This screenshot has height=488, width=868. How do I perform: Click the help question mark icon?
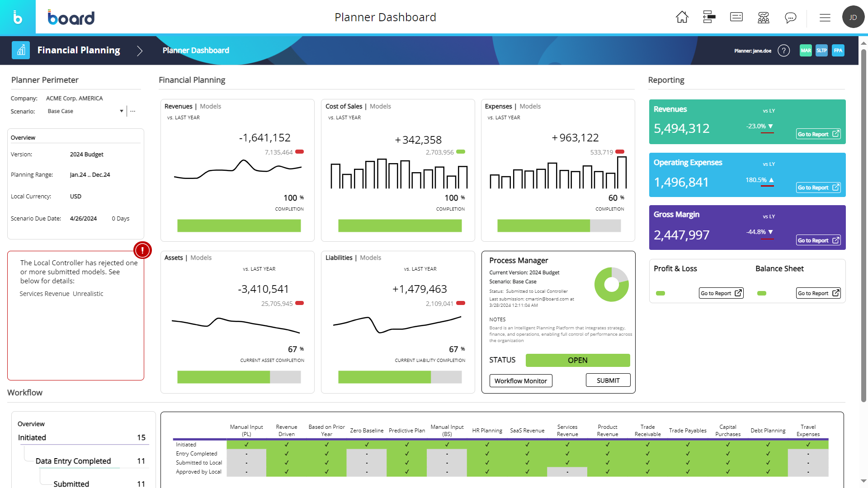(x=784, y=51)
